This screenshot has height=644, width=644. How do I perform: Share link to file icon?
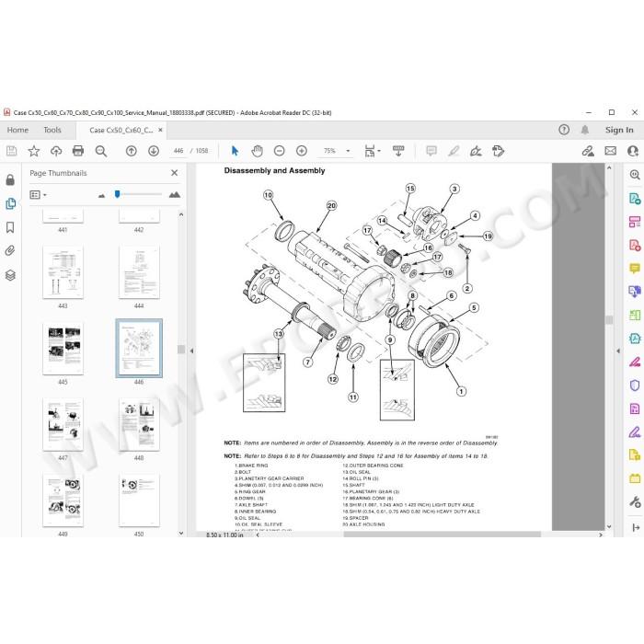click(x=588, y=151)
